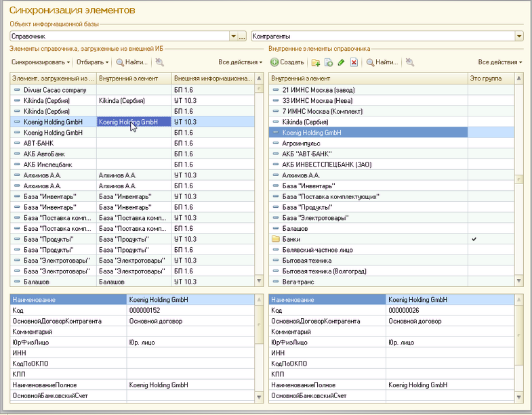Open the right panel Все действия menu
This screenshot has width=532, height=415.
click(x=500, y=62)
